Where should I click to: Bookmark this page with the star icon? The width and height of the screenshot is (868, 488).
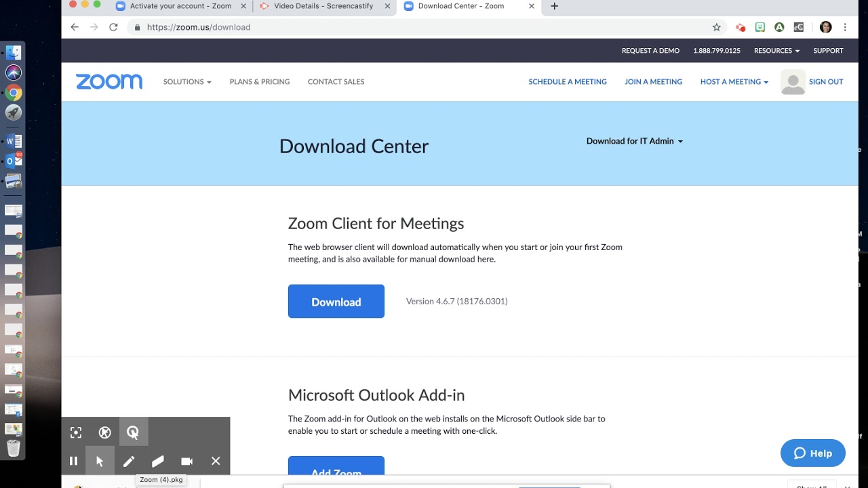tap(717, 27)
